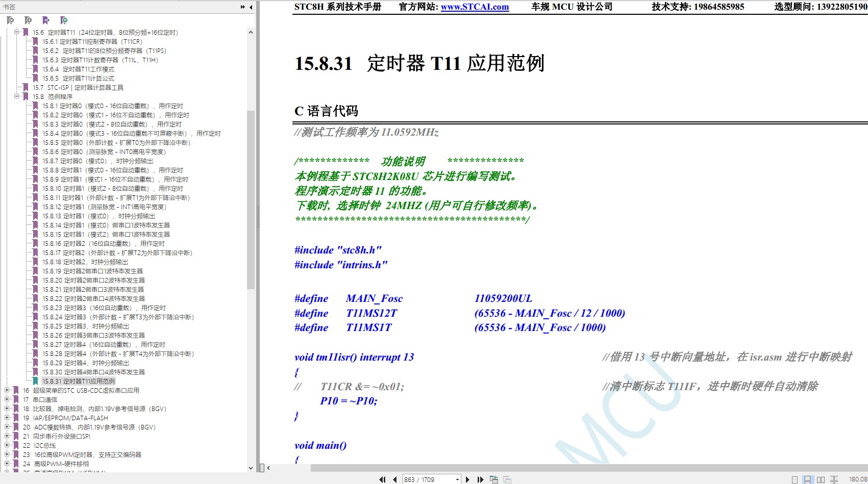
Task: Go to the next page
Action: click(x=467, y=479)
